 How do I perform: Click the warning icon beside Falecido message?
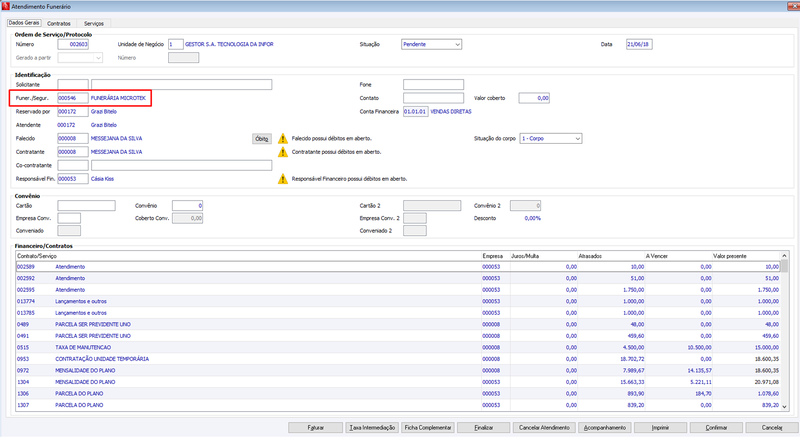pos(283,138)
